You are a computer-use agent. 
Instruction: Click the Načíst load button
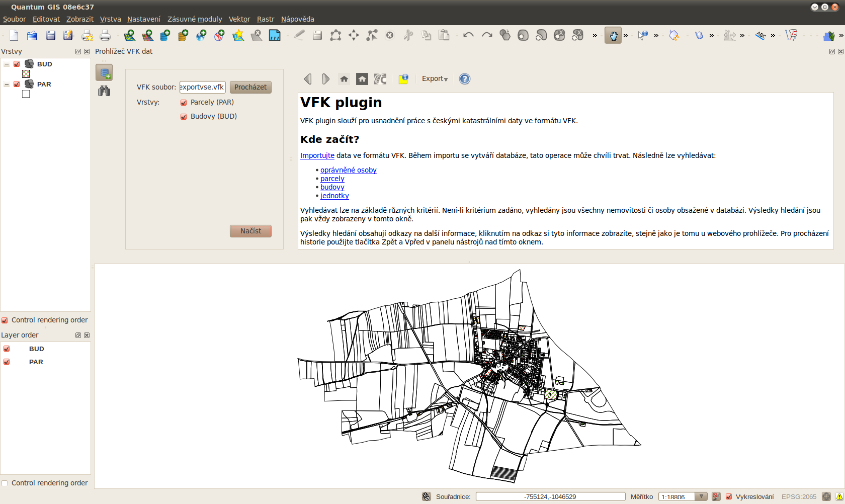click(x=250, y=231)
